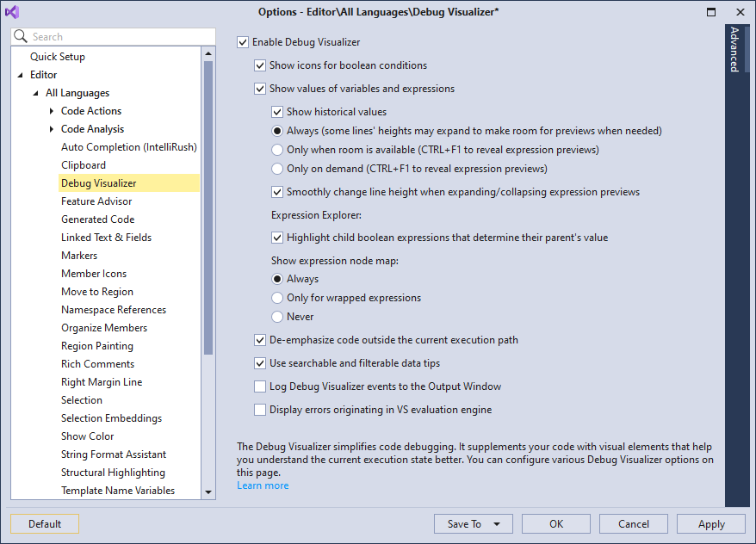Maximize the Options dialog window
The height and width of the screenshot is (544, 756).
711,12
